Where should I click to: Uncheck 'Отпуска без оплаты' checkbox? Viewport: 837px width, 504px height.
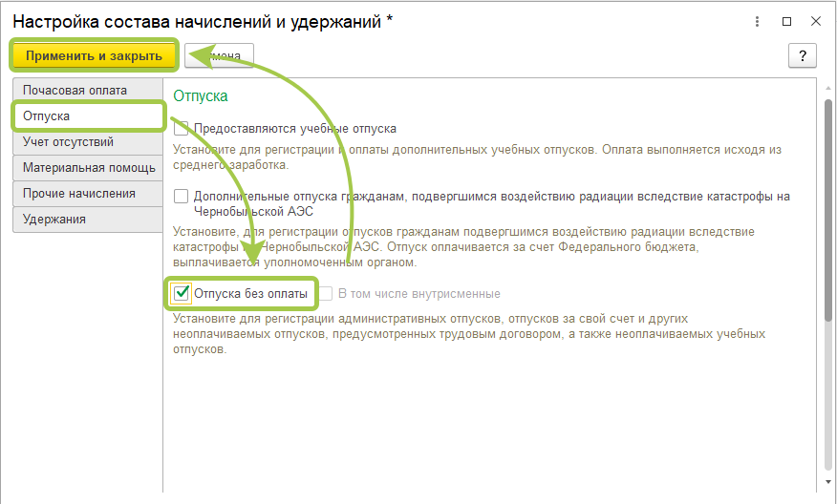pyautogui.click(x=182, y=293)
